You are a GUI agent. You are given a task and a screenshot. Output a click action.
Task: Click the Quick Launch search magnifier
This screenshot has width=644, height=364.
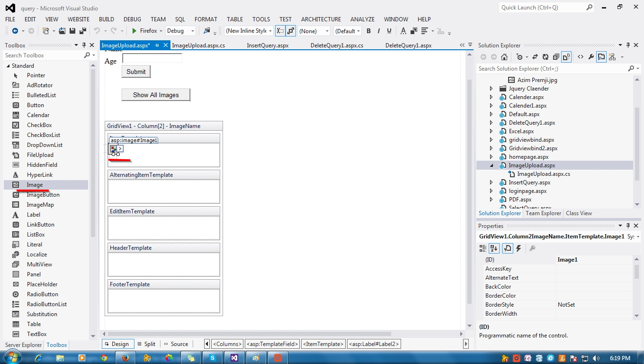pyautogui.click(x=589, y=7)
